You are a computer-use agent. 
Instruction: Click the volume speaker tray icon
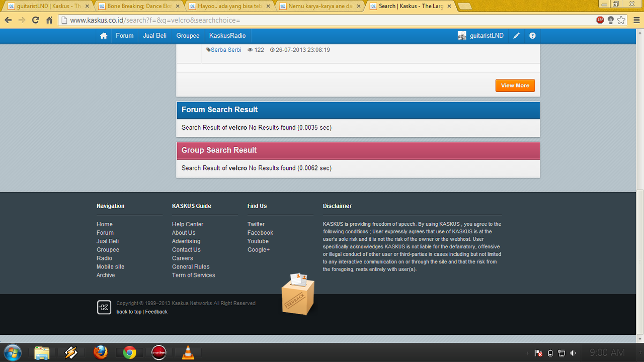[x=573, y=353]
